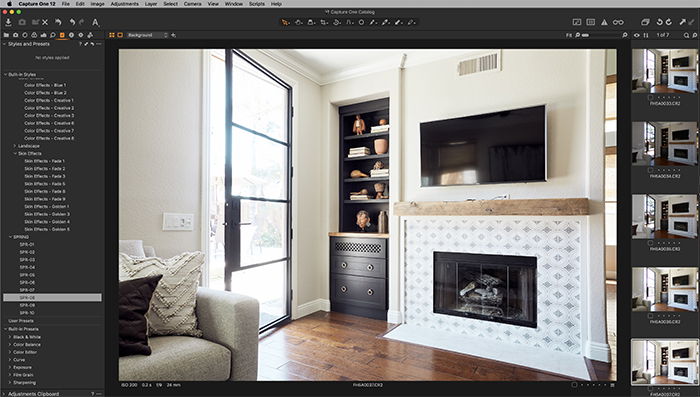
Task: Open the Layer menu
Action: [x=151, y=4]
